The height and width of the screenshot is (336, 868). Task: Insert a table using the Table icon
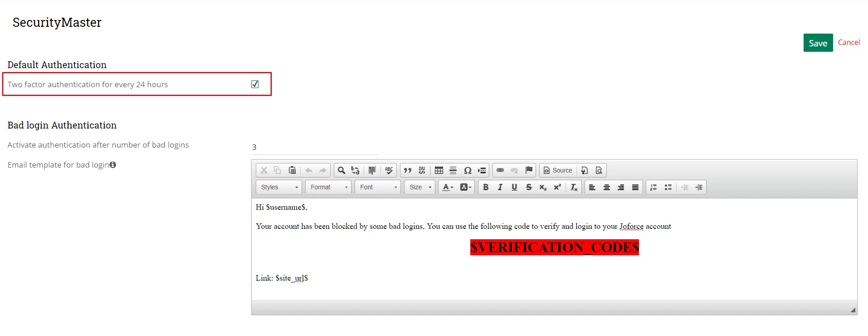pos(439,170)
